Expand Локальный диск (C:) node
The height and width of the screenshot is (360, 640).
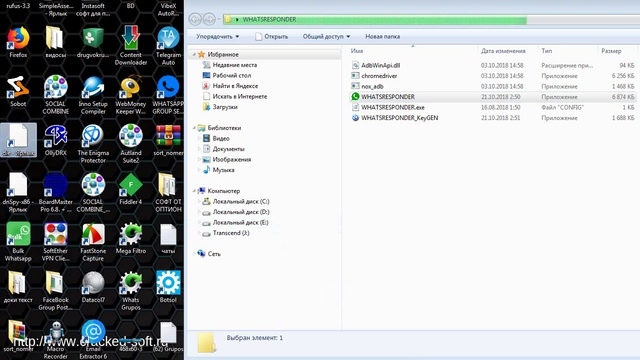(x=199, y=201)
